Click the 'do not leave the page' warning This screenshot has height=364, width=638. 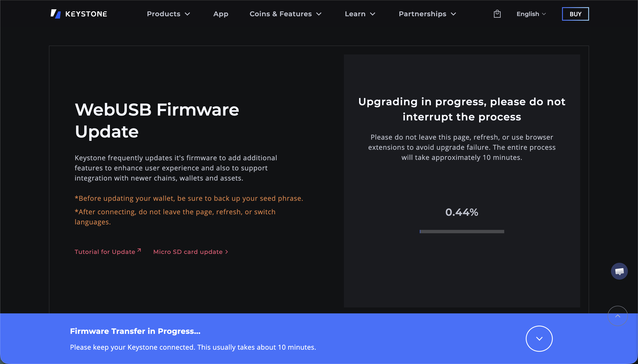coord(175,217)
